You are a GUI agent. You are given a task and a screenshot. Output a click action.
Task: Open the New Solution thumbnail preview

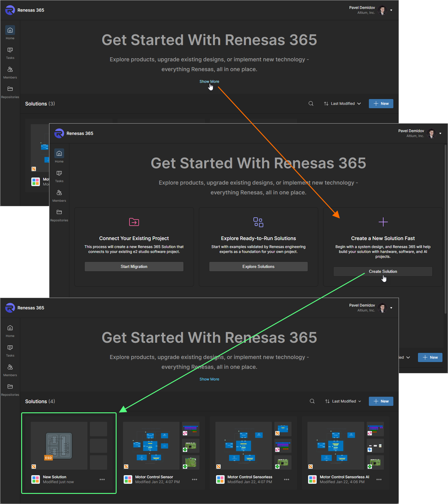59,446
